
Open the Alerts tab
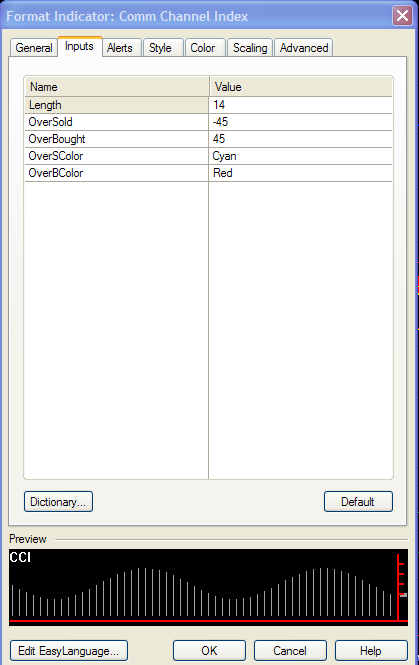pos(120,48)
